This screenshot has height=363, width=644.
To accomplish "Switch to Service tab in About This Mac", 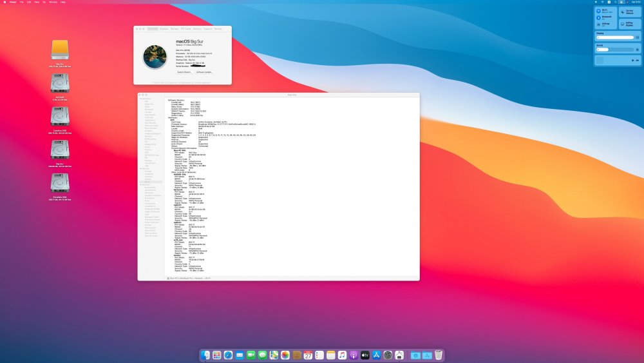I will click(x=218, y=29).
